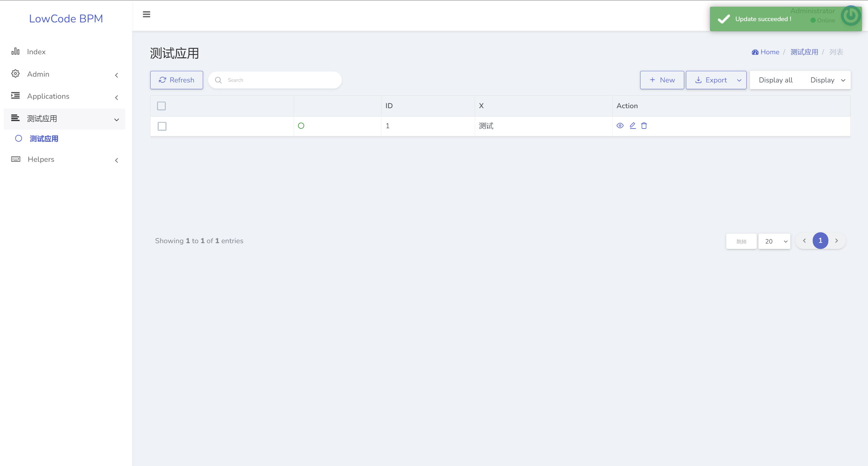
Task: Click the trash delete icon in row 1
Action: point(644,126)
